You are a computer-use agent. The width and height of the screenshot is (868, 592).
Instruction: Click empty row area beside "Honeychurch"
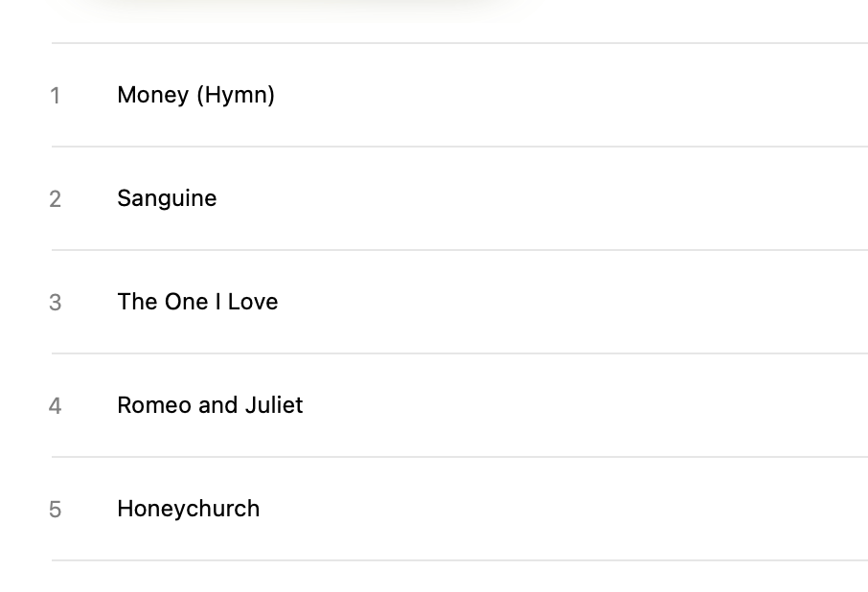coord(575,509)
